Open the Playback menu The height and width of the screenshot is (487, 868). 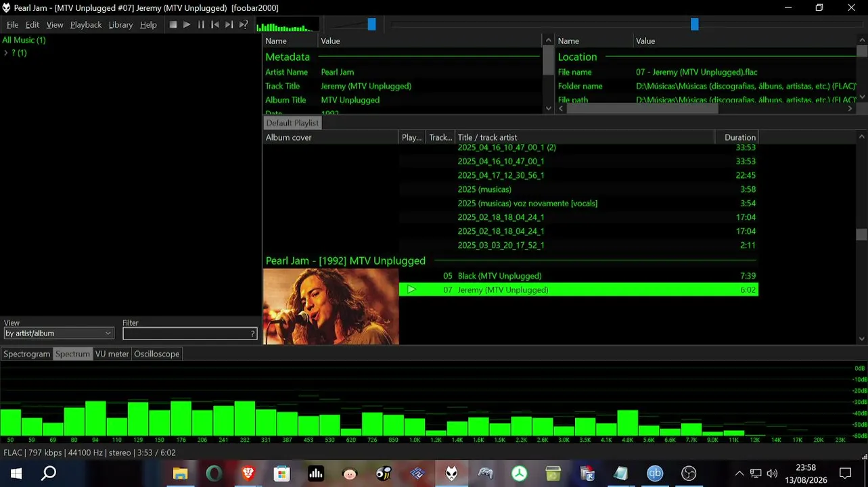click(x=86, y=25)
